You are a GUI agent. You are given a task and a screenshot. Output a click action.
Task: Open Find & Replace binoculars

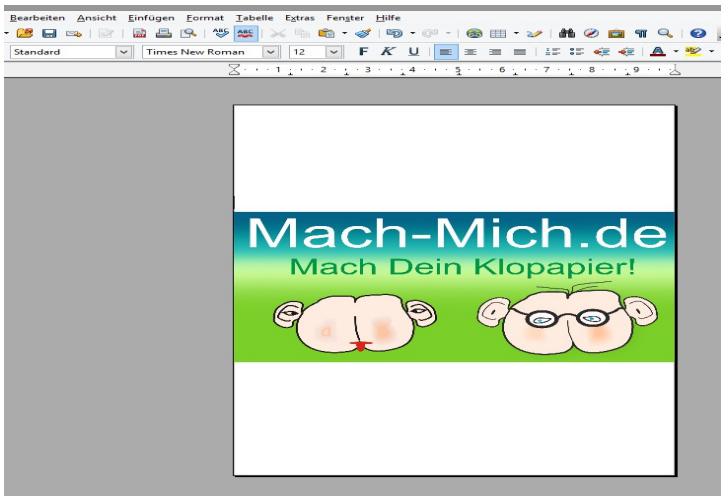pos(567,33)
